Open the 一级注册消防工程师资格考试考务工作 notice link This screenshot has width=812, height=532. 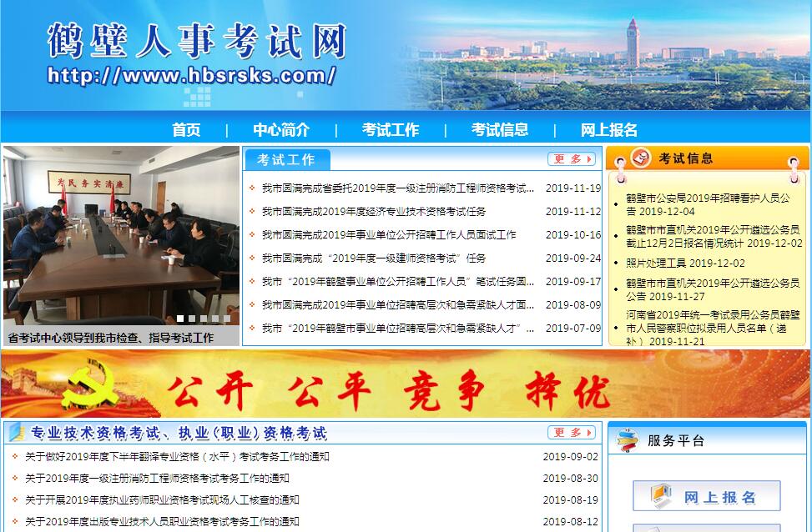[x=157, y=479]
